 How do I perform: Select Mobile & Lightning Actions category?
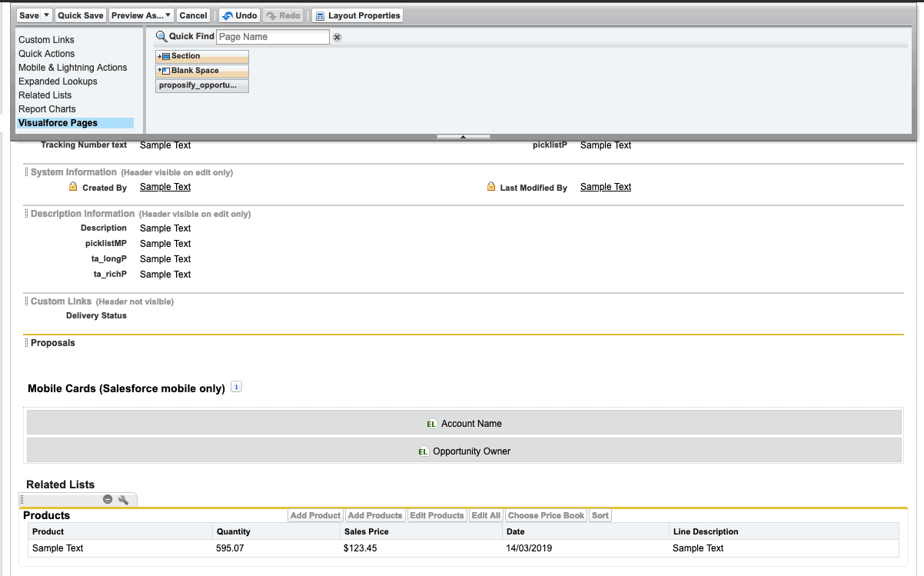73,68
